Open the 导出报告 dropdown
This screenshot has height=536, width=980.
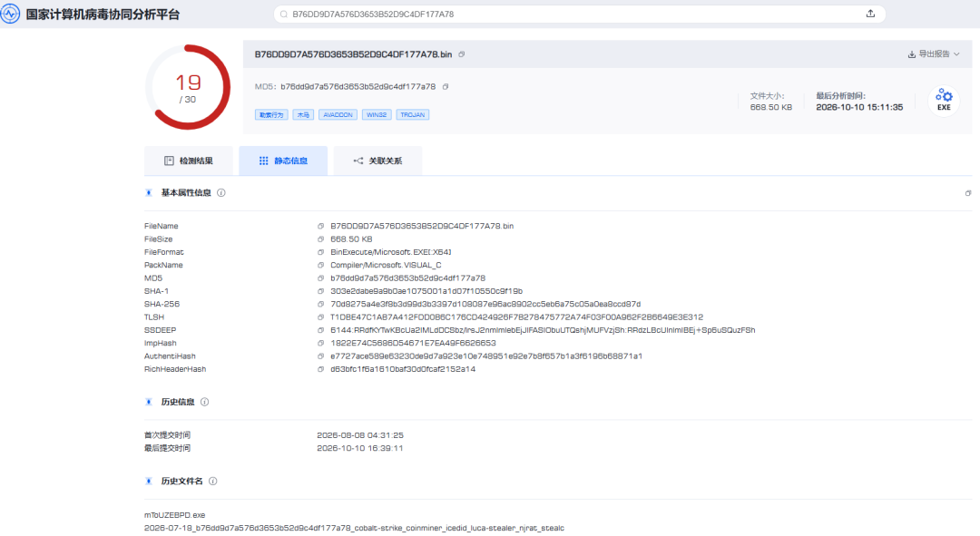click(934, 54)
